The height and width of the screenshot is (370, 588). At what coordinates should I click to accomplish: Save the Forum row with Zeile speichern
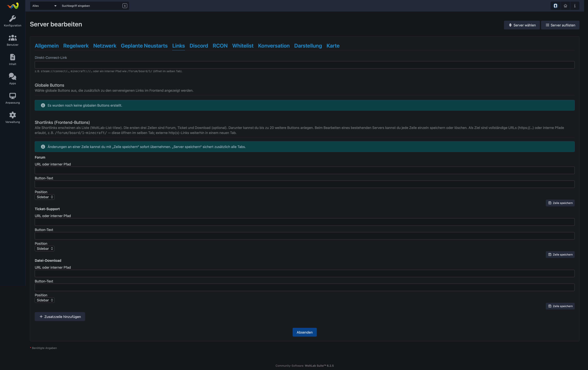click(560, 203)
